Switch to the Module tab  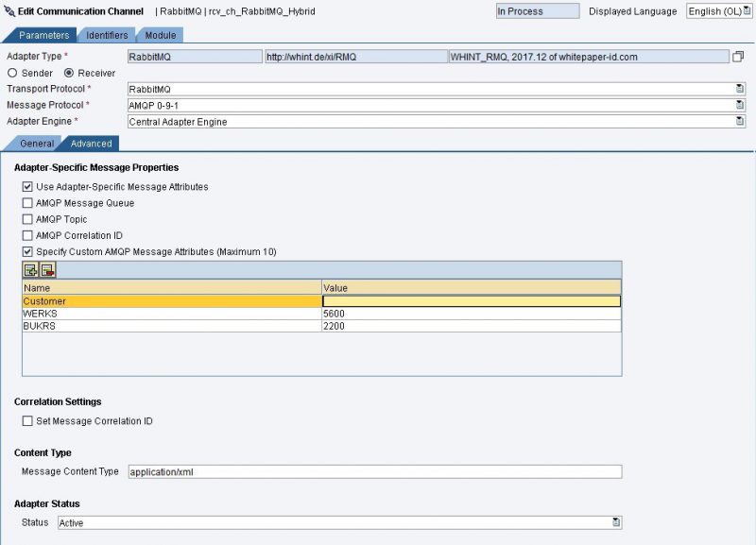point(161,35)
